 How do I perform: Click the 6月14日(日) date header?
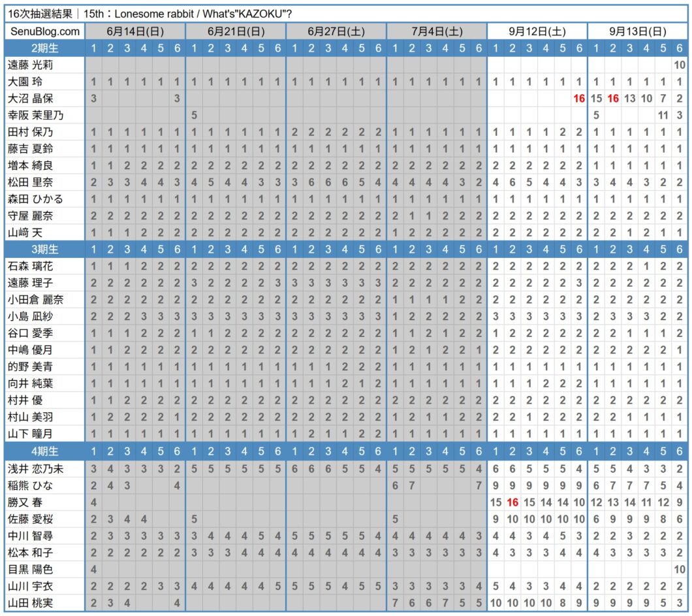click(x=135, y=31)
